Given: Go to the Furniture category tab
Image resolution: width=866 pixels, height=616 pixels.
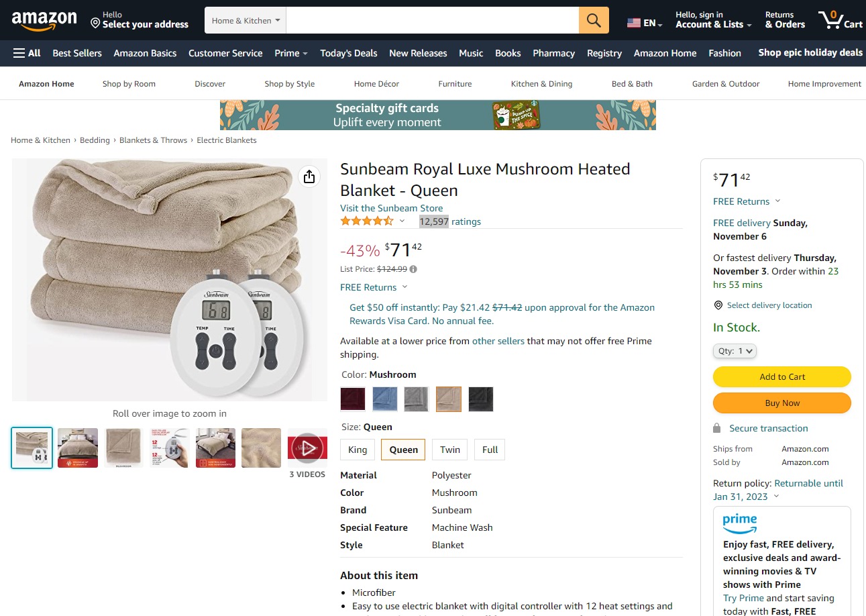Looking at the screenshot, I should [455, 84].
